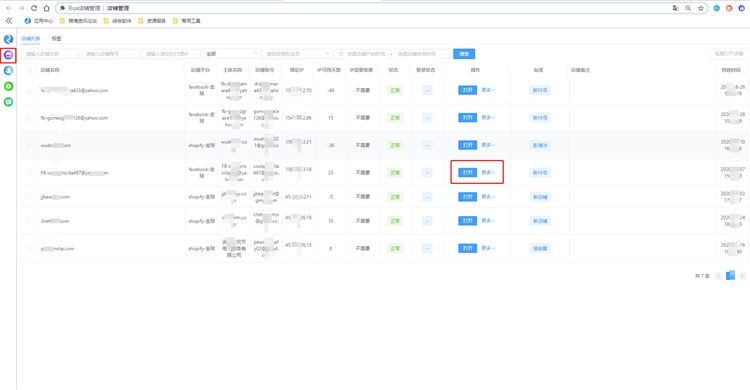Click the clock icon in creation date field
Viewport: 750px width, 390px height.
pyautogui.click(x=341, y=54)
